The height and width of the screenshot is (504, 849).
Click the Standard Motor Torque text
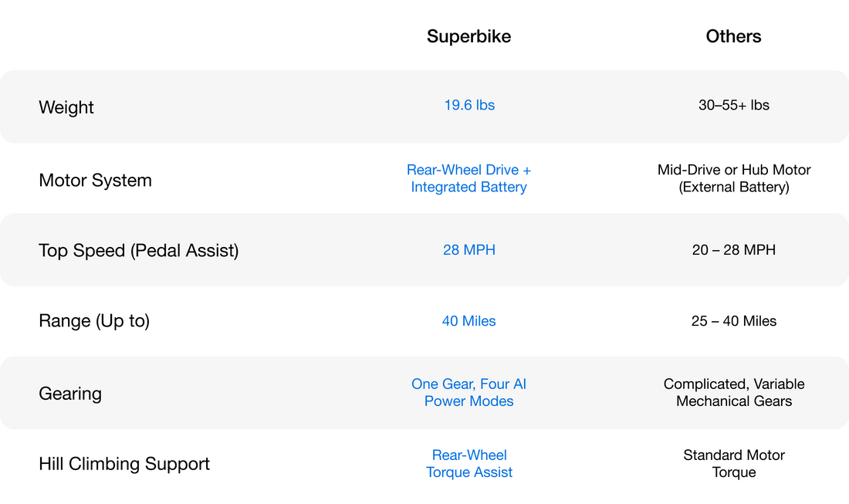pyautogui.click(x=734, y=463)
